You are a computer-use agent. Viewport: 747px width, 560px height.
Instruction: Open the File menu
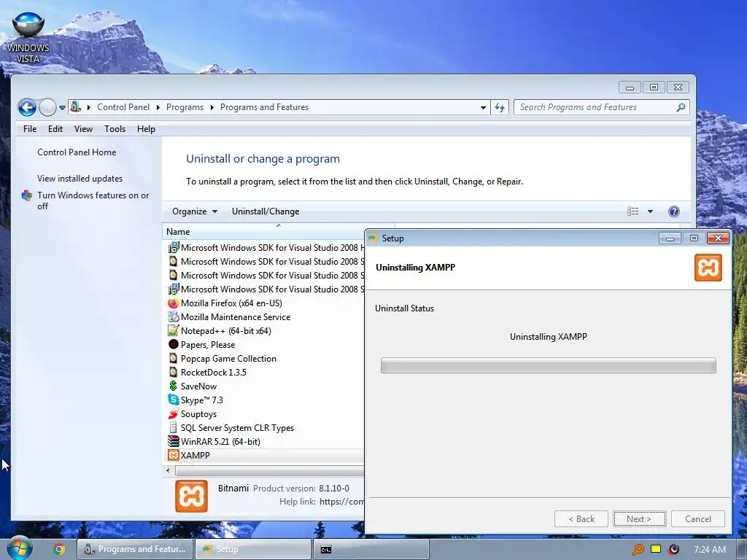29,129
